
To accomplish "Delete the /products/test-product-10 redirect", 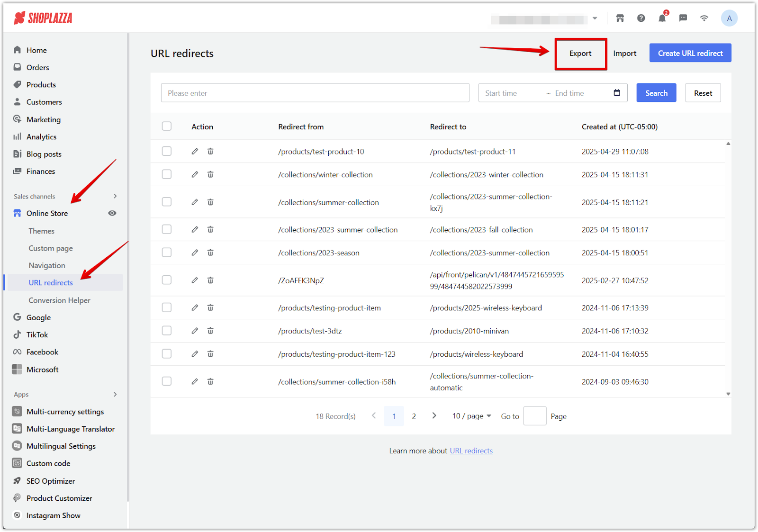I will coord(210,151).
